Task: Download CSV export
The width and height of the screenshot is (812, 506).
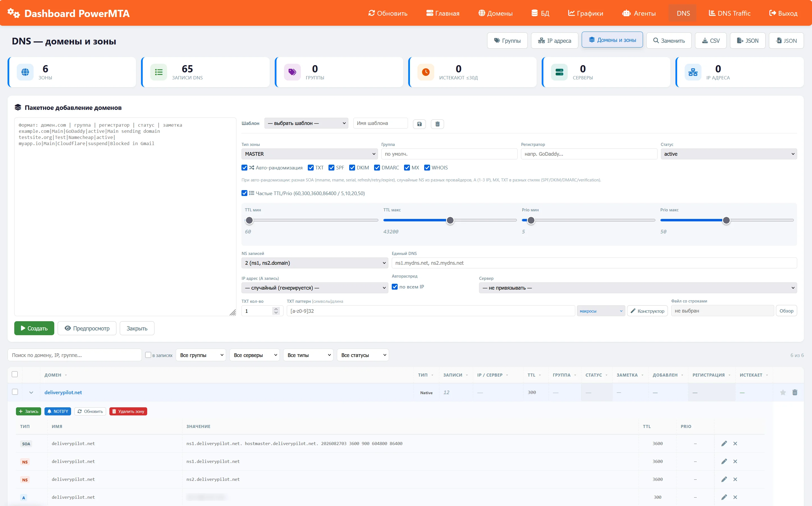Action: (710, 41)
